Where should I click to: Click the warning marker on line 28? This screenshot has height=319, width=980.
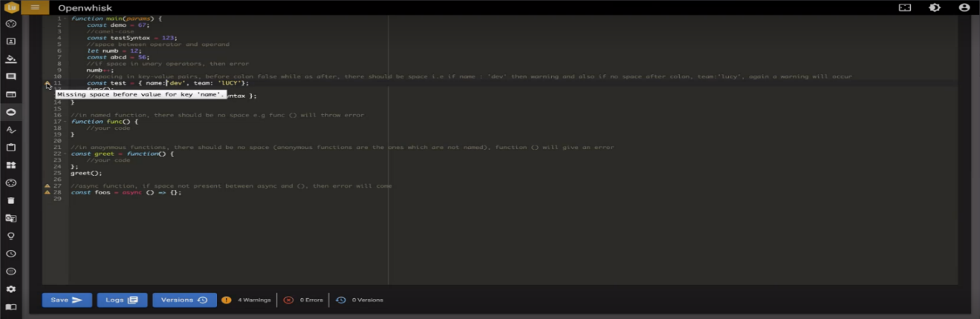[48, 192]
